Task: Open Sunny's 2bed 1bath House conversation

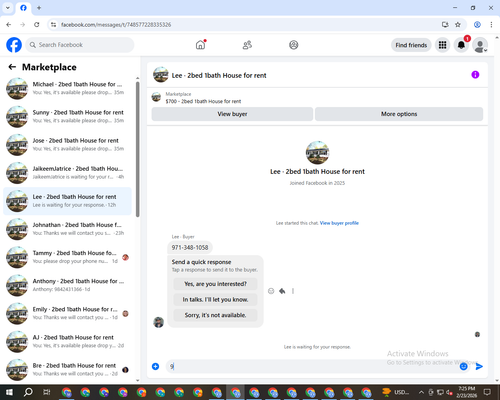Action: click(67, 116)
